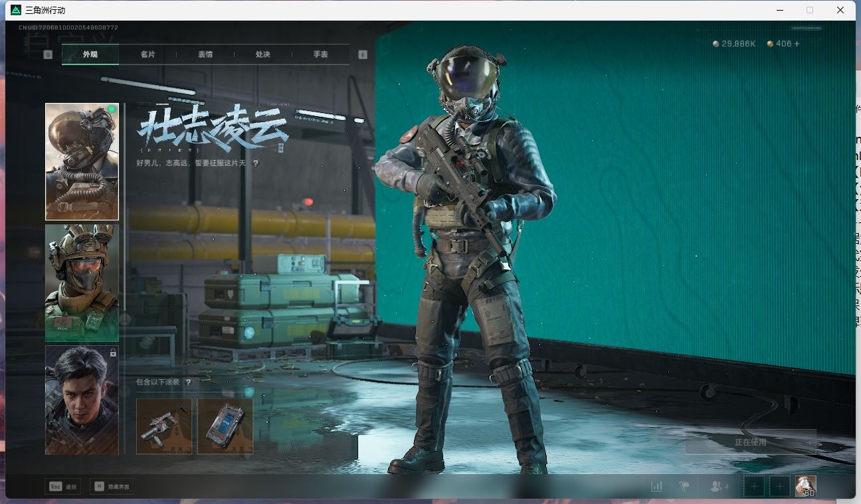Select the pilot helmet skin thumbnail
The image size is (861, 504).
click(82, 161)
